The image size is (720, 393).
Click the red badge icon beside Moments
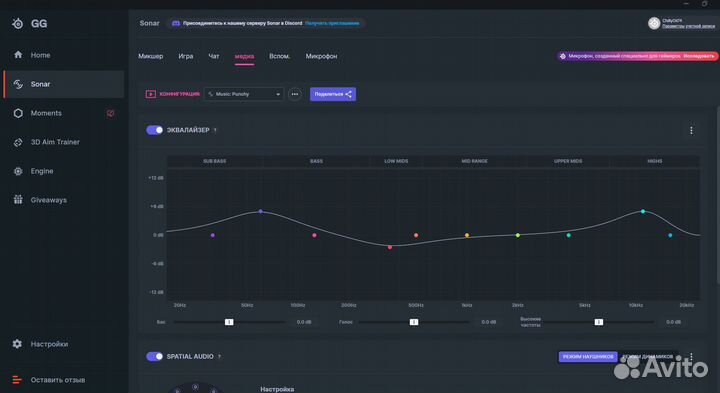pos(110,113)
